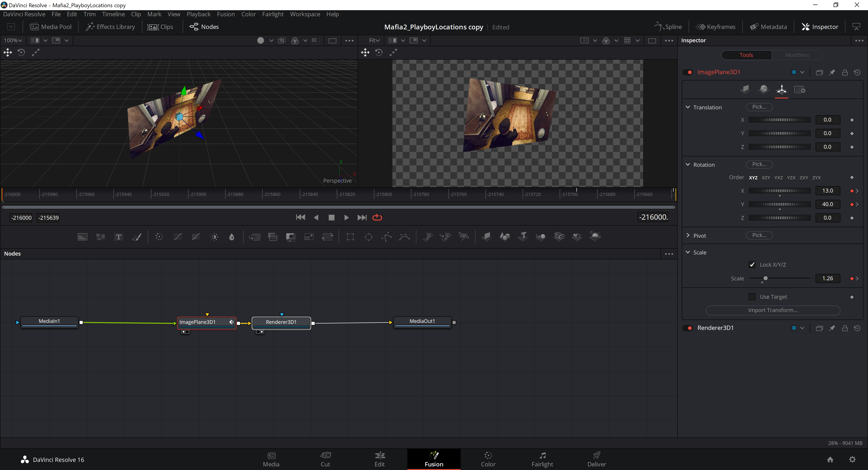Click the Translation X slider
The width and height of the screenshot is (868, 470).
coord(779,120)
